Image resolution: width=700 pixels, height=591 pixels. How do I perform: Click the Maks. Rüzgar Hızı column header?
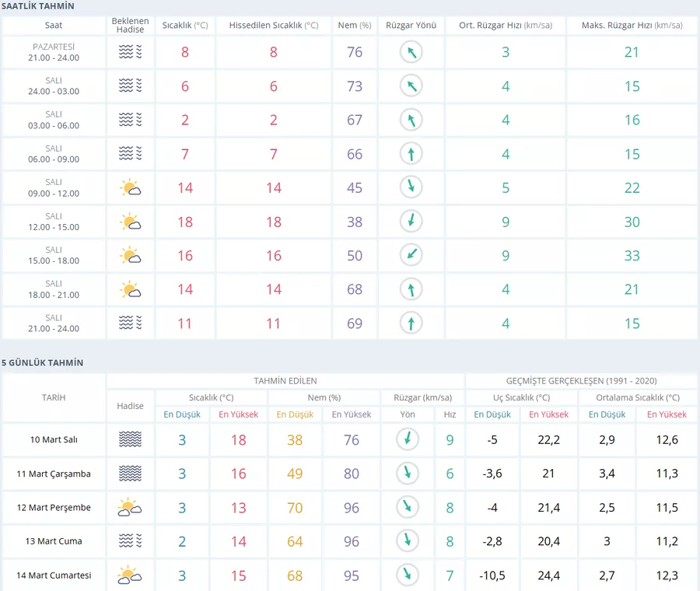(632, 26)
